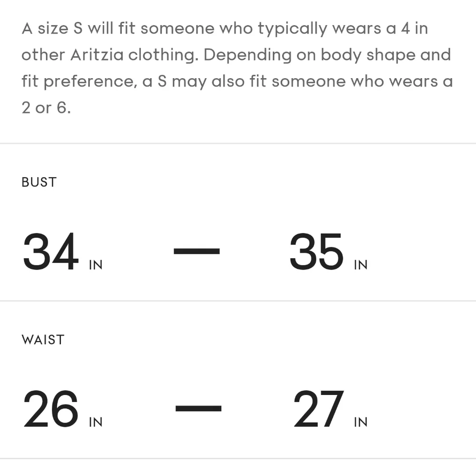Click the divider line below the waist measurements
The image size is (476, 475).
238,459
